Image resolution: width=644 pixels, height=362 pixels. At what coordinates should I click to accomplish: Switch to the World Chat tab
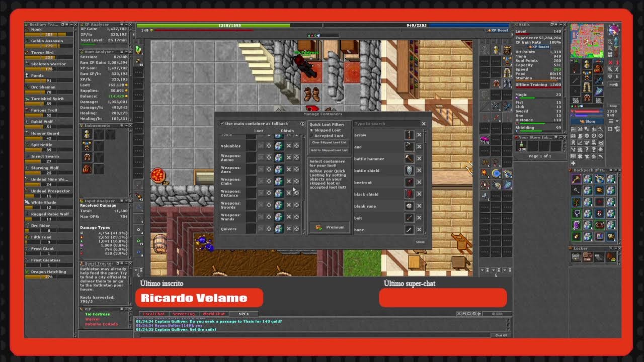(214, 314)
